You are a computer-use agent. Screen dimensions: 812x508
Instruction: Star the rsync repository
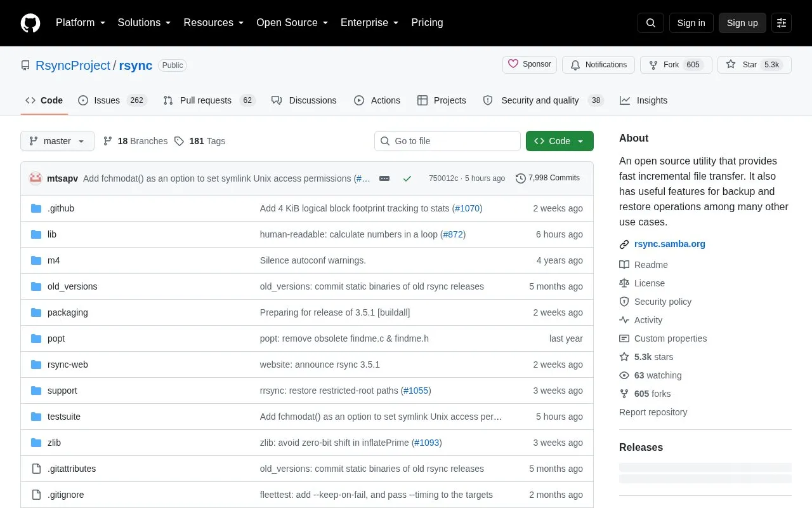[754, 65]
